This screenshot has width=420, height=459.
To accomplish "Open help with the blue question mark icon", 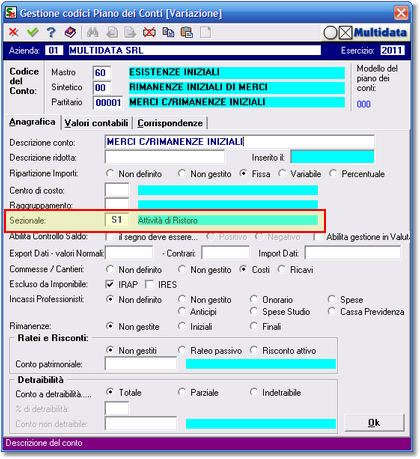I will [51, 32].
